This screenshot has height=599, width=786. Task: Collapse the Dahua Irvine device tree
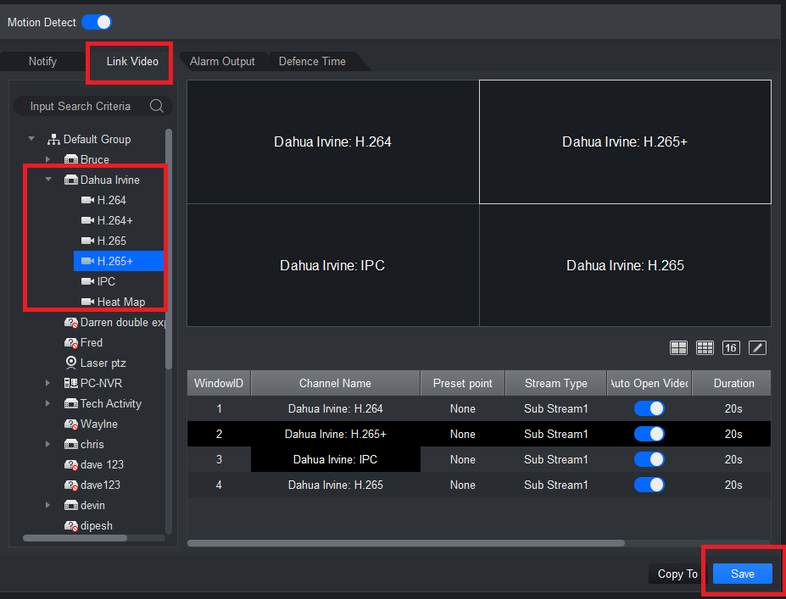[48, 179]
